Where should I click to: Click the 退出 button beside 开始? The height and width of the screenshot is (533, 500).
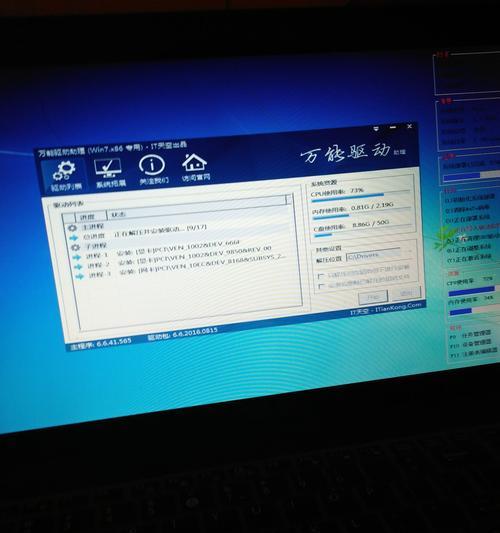(406, 293)
